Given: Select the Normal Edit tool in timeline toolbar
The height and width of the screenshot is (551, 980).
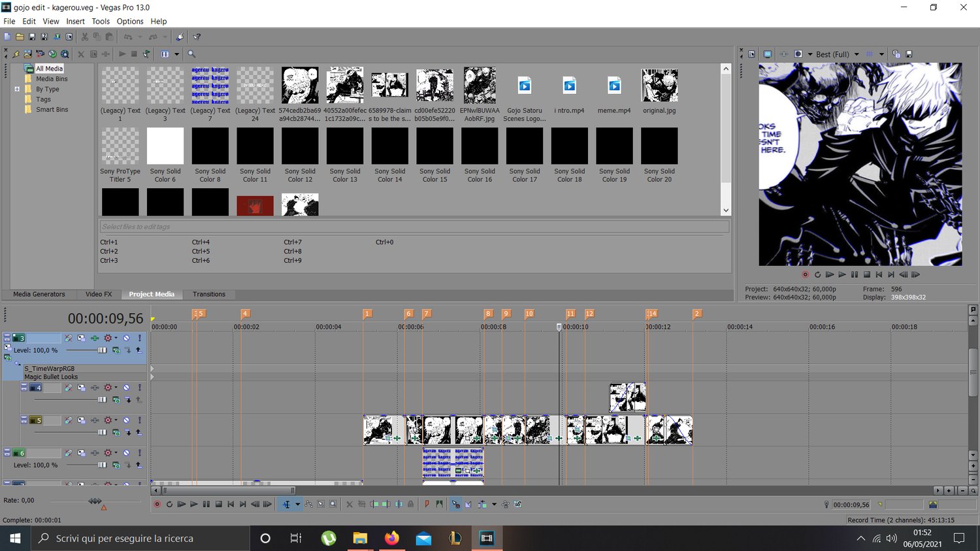Looking at the screenshot, I should coord(286,504).
